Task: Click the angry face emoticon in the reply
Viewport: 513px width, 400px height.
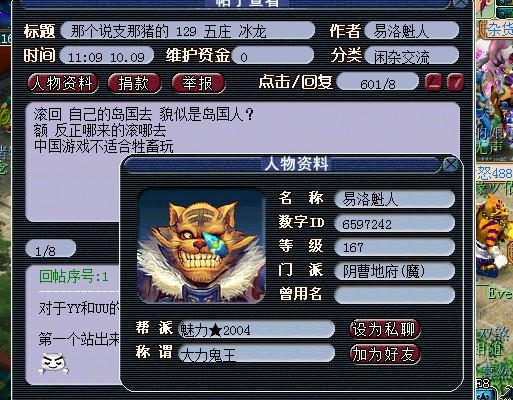Action: (53, 363)
